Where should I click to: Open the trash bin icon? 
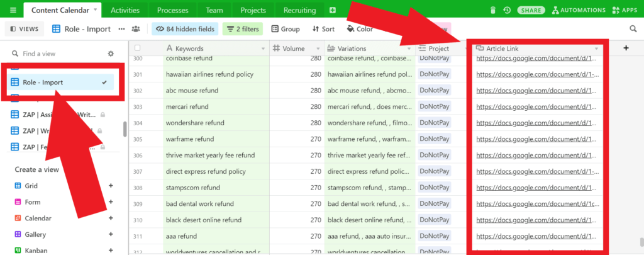point(493,10)
